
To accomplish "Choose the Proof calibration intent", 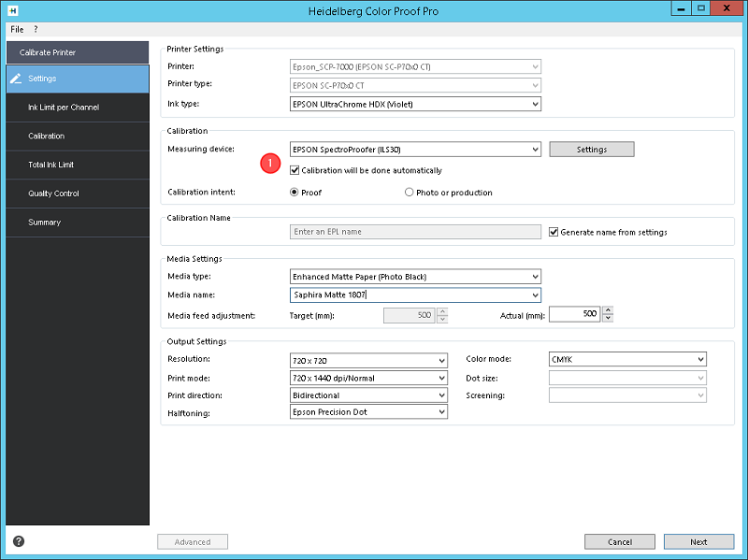I will (x=295, y=193).
